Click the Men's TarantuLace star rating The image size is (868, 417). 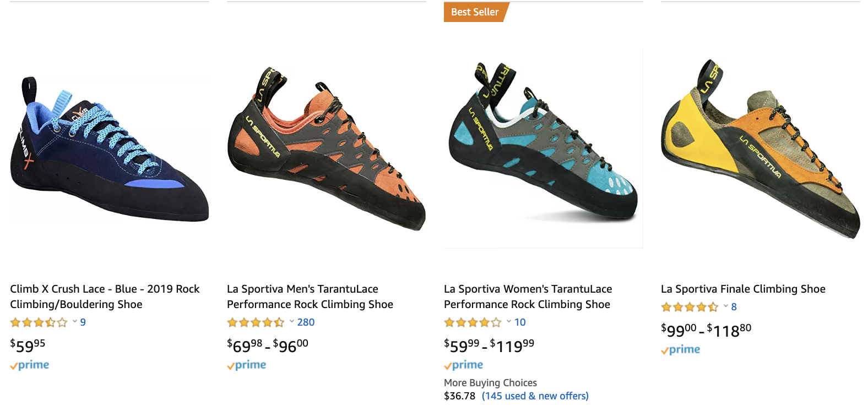(256, 322)
